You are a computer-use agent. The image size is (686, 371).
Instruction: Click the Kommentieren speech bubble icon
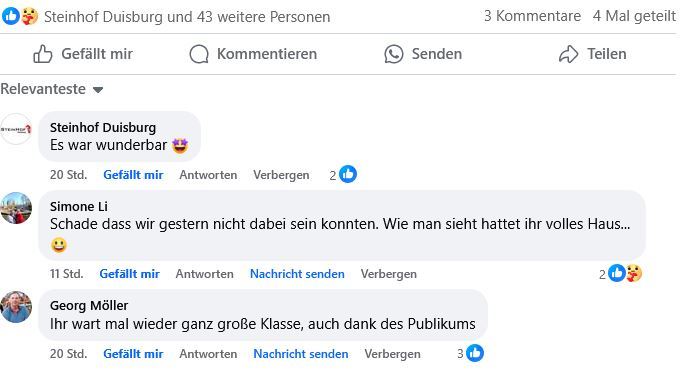(199, 54)
